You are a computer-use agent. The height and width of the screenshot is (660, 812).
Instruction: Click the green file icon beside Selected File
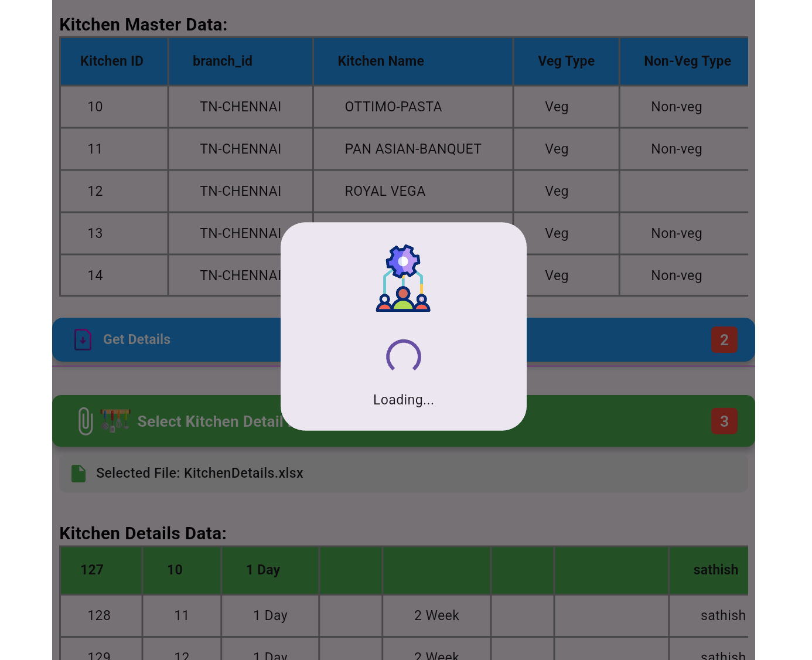[79, 474]
